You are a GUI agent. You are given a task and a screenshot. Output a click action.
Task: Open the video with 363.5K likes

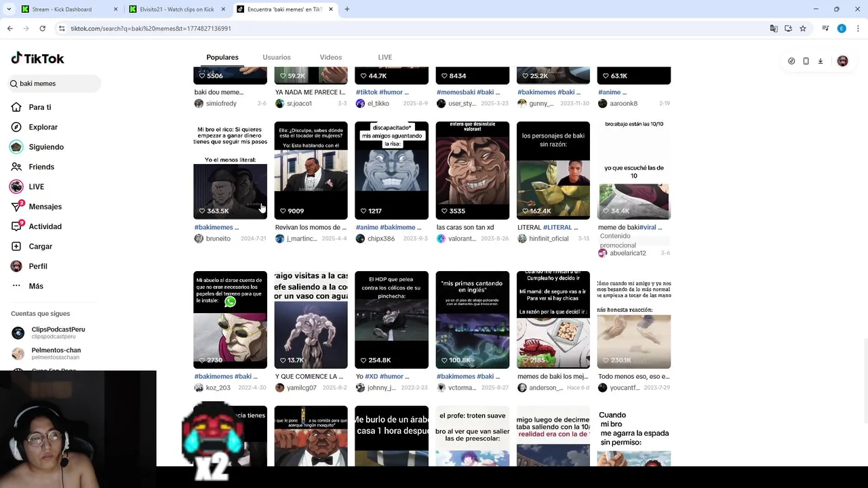tap(230, 170)
